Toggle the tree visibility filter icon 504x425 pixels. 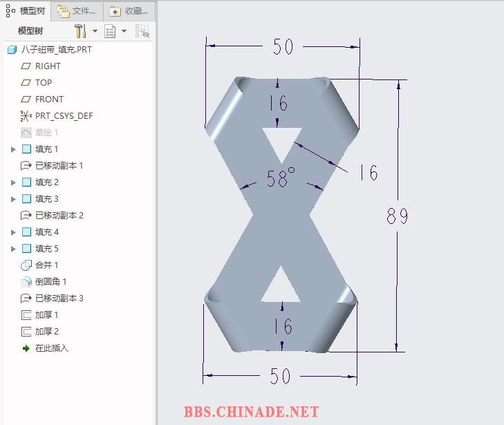142,31
